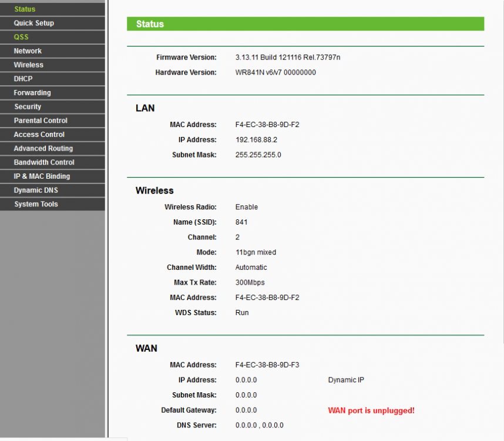Open Access Control section

pos(39,135)
